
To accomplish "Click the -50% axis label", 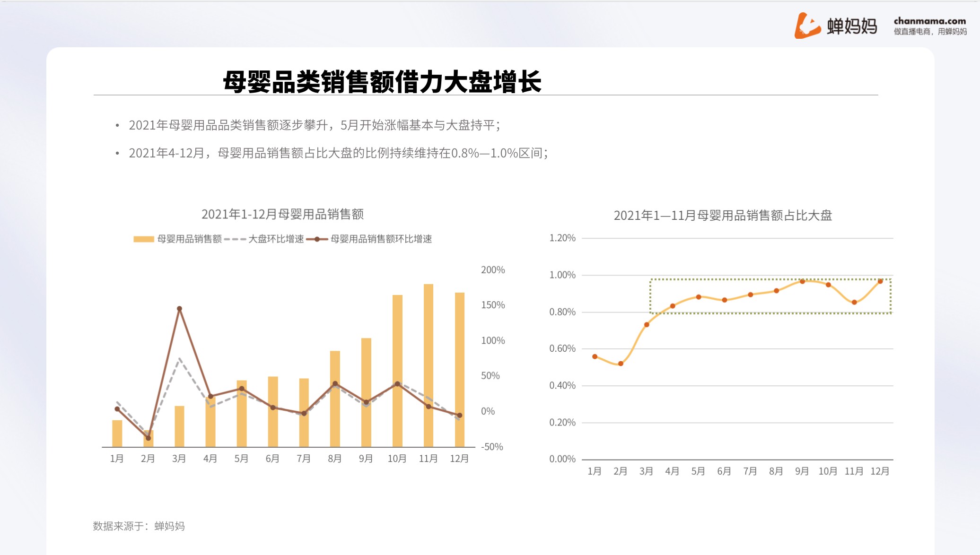I will (x=492, y=447).
